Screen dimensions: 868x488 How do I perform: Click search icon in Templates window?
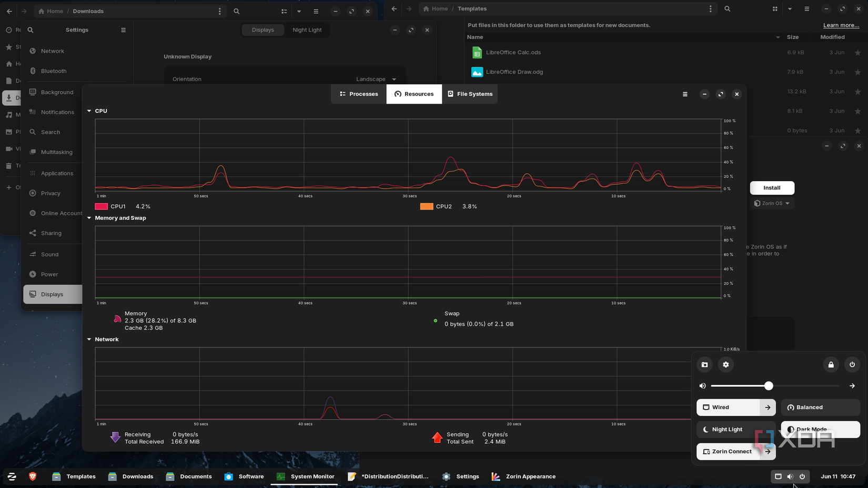tap(728, 9)
